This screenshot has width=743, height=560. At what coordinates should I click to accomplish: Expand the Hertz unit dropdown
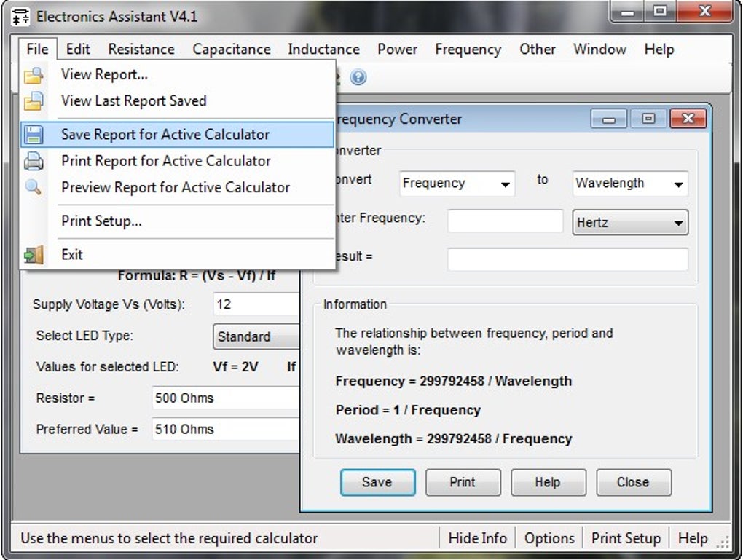coord(630,222)
